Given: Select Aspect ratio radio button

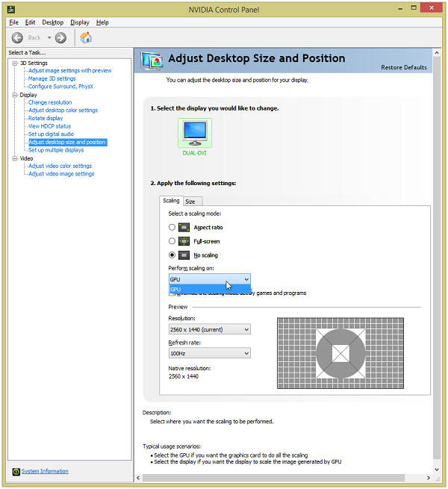Looking at the screenshot, I should 172,228.
